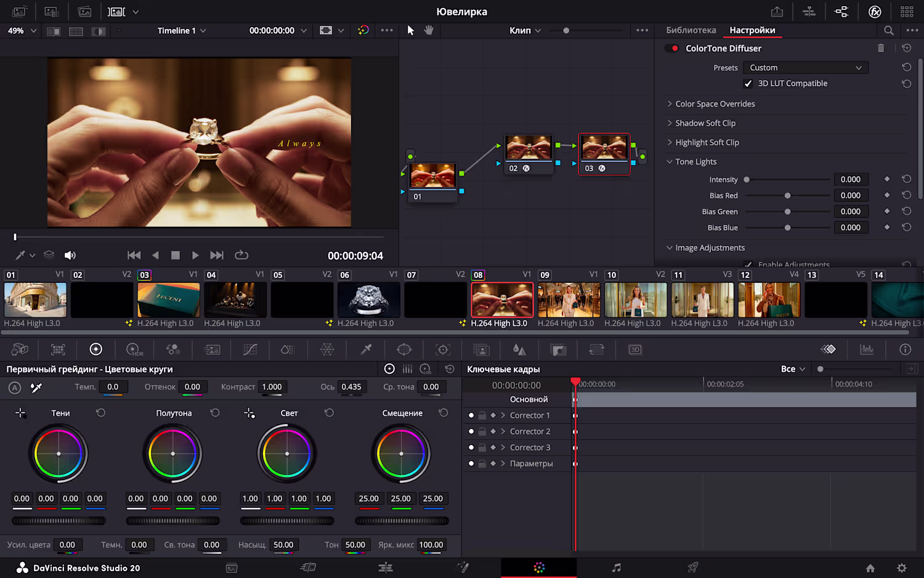Expand Color Space Overrides section
The image size is (924, 578).
(715, 104)
